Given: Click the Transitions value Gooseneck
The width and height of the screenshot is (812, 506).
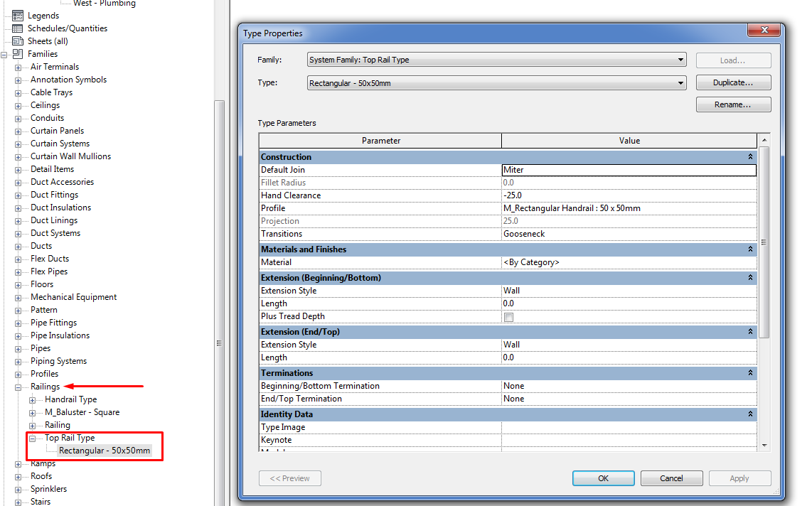Looking at the screenshot, I should point(629,234).
